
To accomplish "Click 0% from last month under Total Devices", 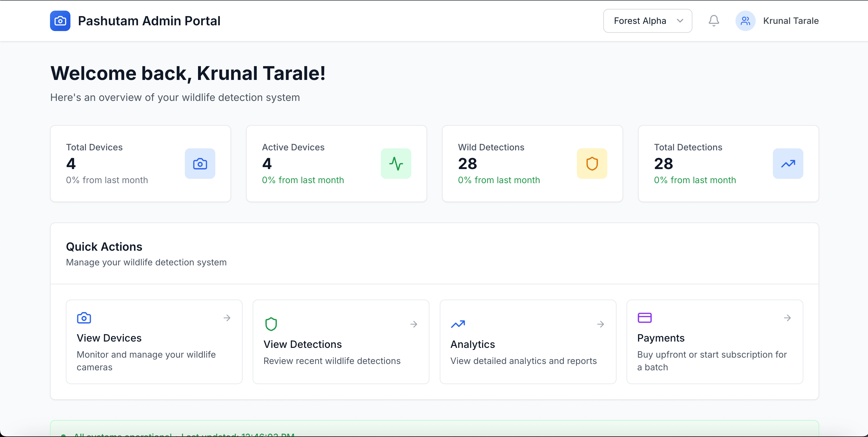I will (107, 180).
